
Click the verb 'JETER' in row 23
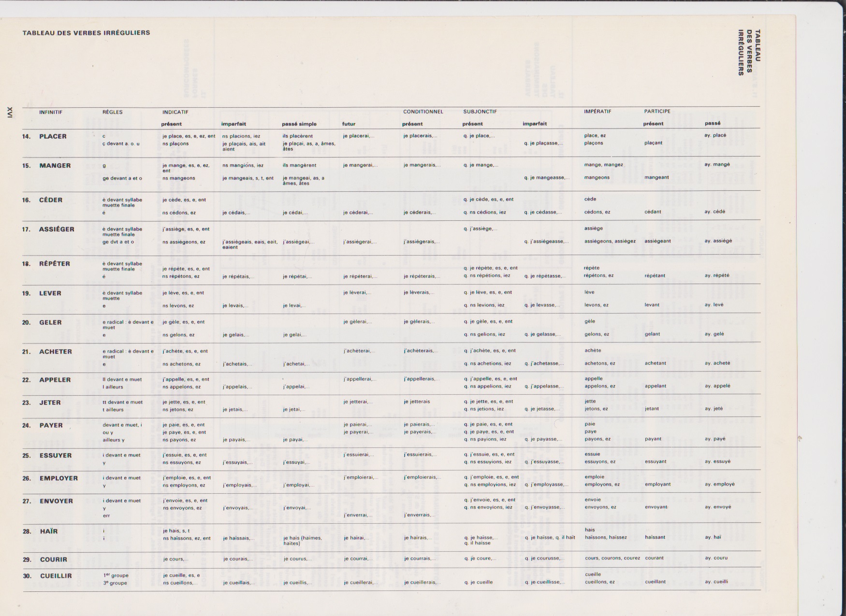coord(50,402)
